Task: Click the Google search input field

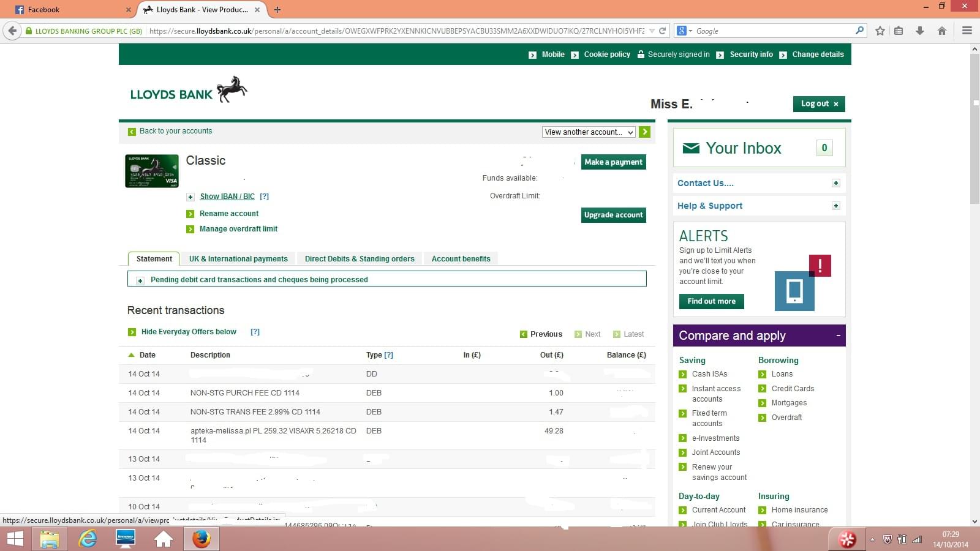Action: [774, 31]
